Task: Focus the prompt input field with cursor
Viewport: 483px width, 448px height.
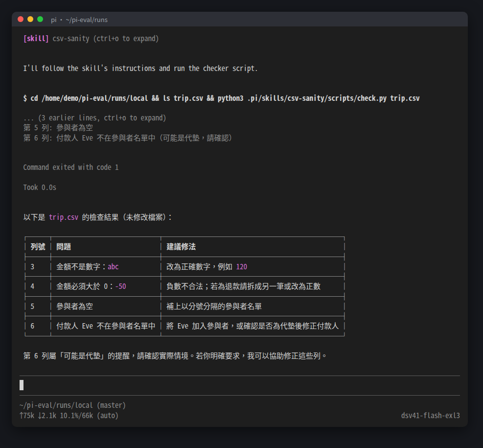Action: [x=240, y=385]
